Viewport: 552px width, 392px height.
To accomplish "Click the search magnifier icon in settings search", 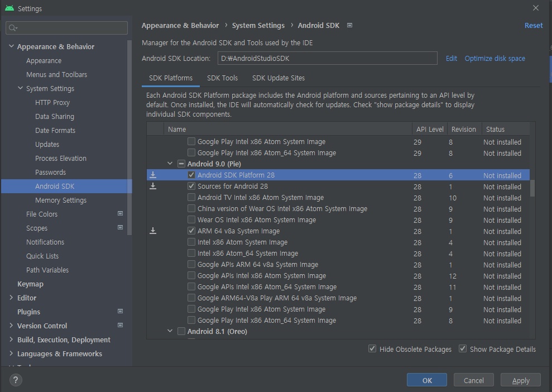I will (13, 28).
